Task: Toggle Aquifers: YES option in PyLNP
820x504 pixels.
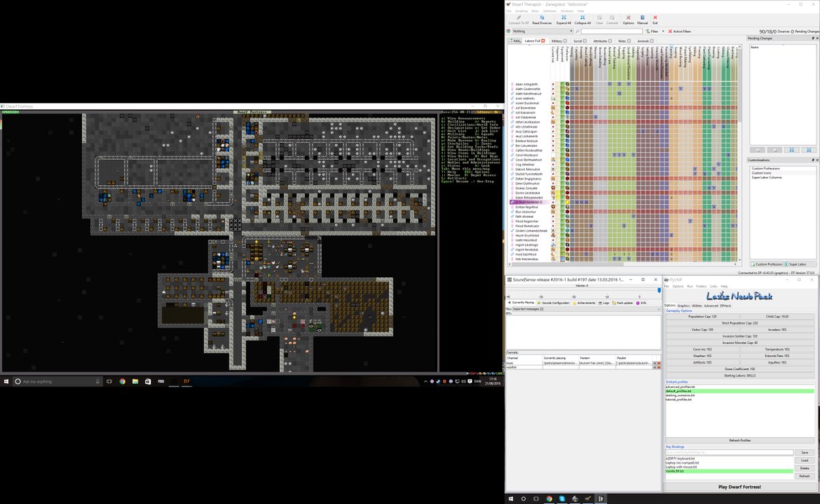Action: (778, 363)
